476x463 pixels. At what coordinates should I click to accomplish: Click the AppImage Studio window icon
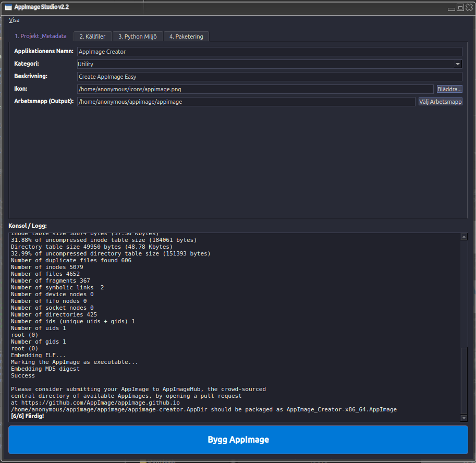tap(8, 7)
